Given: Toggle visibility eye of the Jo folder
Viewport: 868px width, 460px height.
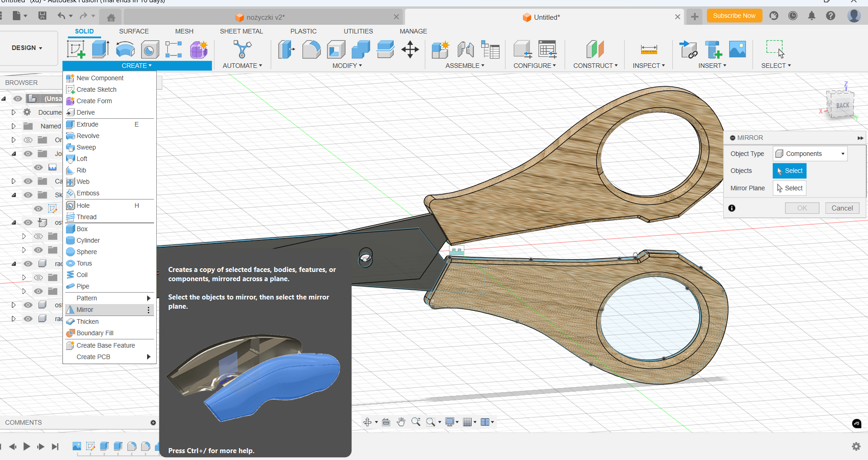Looking at the screenshot, I should (x=28, y=154).
